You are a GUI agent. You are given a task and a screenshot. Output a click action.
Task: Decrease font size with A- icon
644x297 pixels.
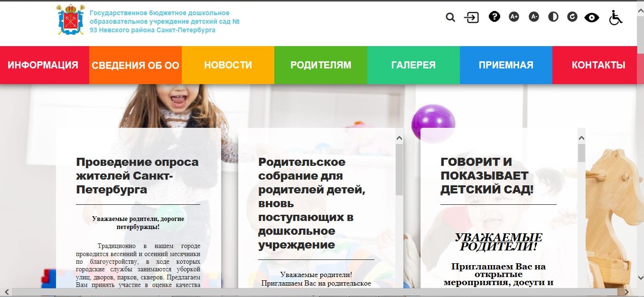[534, 17]
